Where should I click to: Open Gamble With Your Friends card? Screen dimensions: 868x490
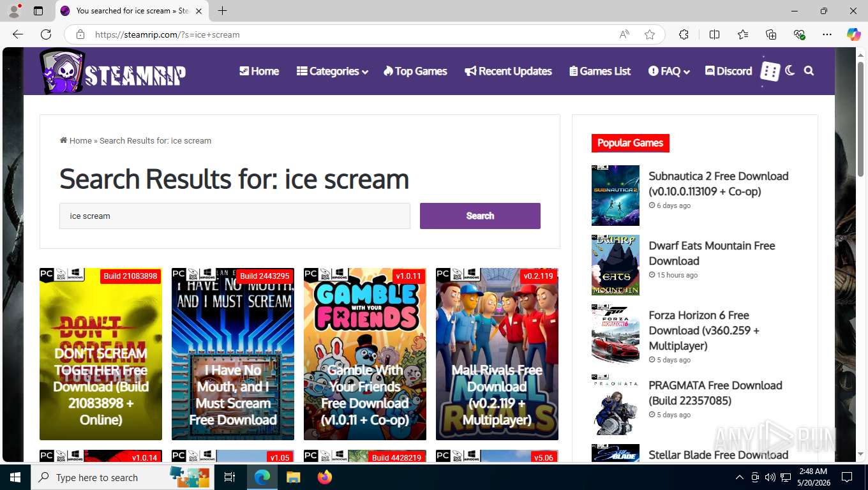[365, 354]
